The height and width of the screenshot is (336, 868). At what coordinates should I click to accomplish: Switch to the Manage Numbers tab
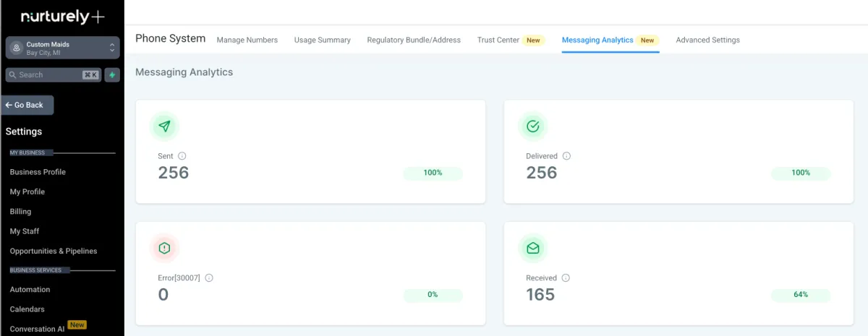pos(247,40)
